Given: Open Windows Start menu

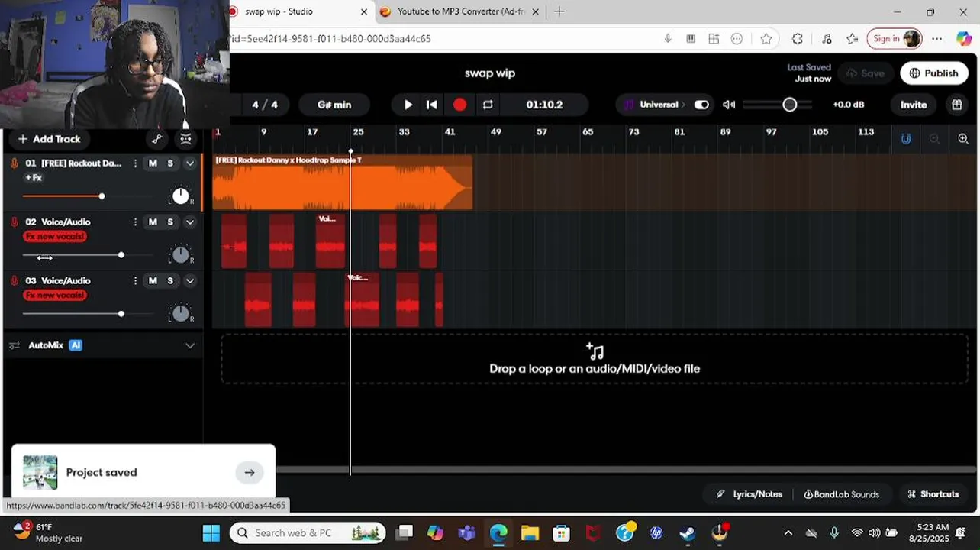Looking at the screenshot, I should click(x=211, y=532).
